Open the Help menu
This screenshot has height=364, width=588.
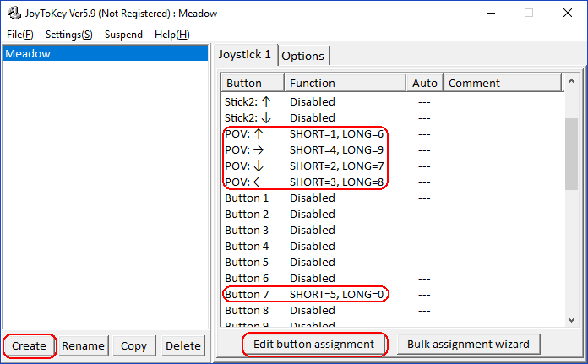coord(172,35)
